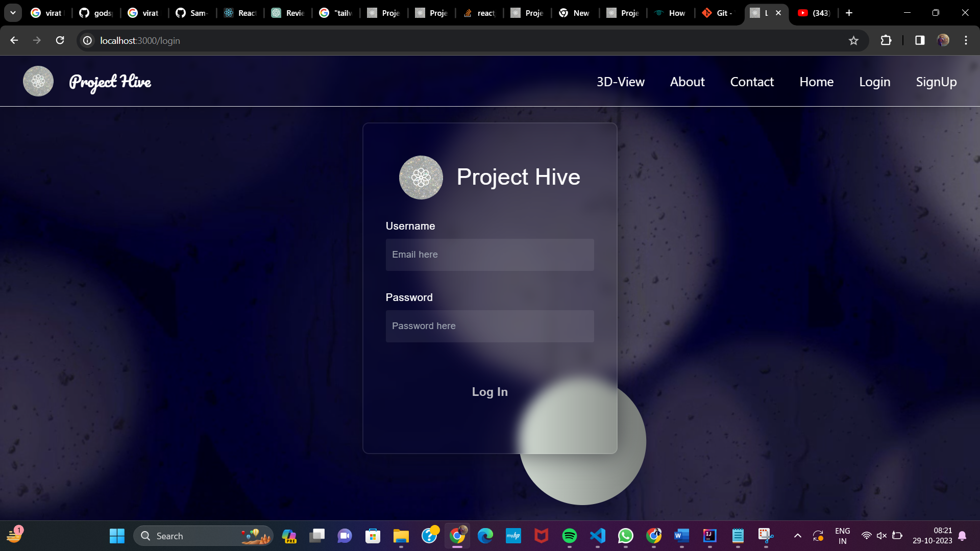
Task: Open the browser extensions puzzle icon
Action: pos(886,40)
